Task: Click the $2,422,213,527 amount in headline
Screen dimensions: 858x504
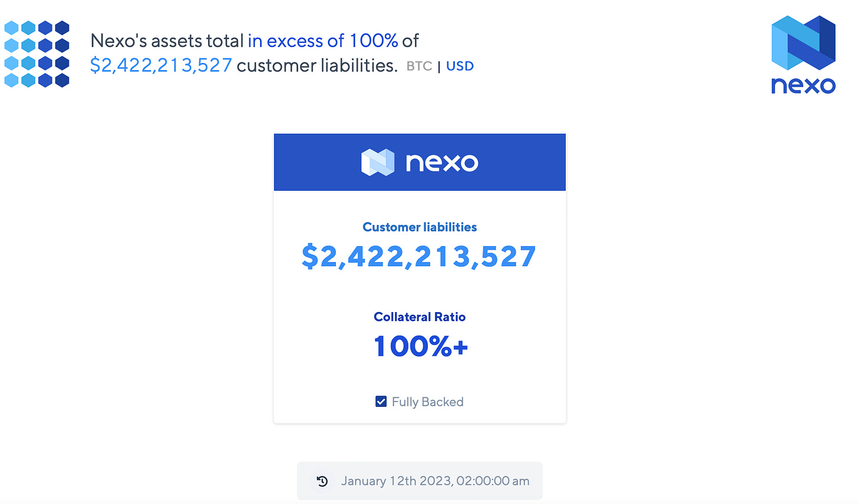Action: [x=161, y=65]
